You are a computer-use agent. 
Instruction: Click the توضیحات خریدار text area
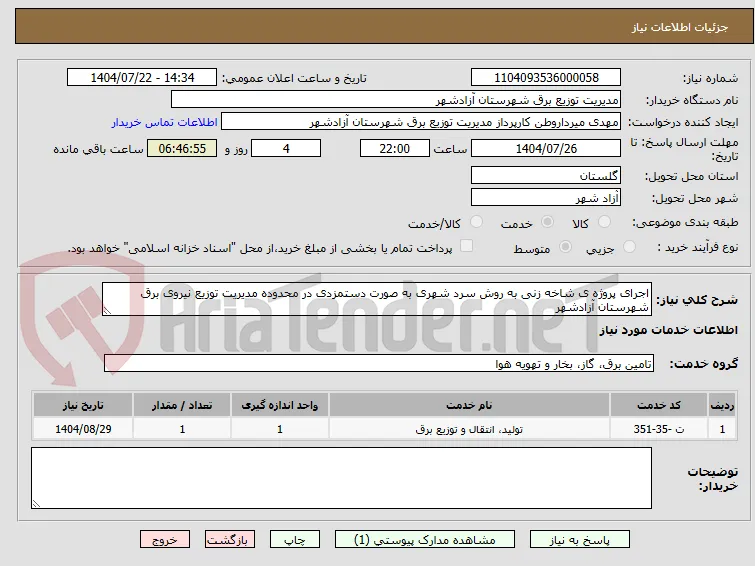click(341, 478)
